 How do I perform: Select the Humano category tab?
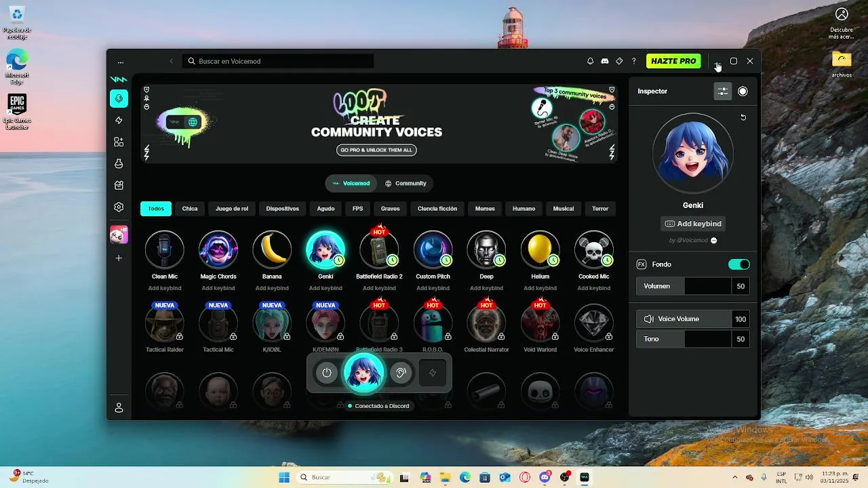pos(524,209)
